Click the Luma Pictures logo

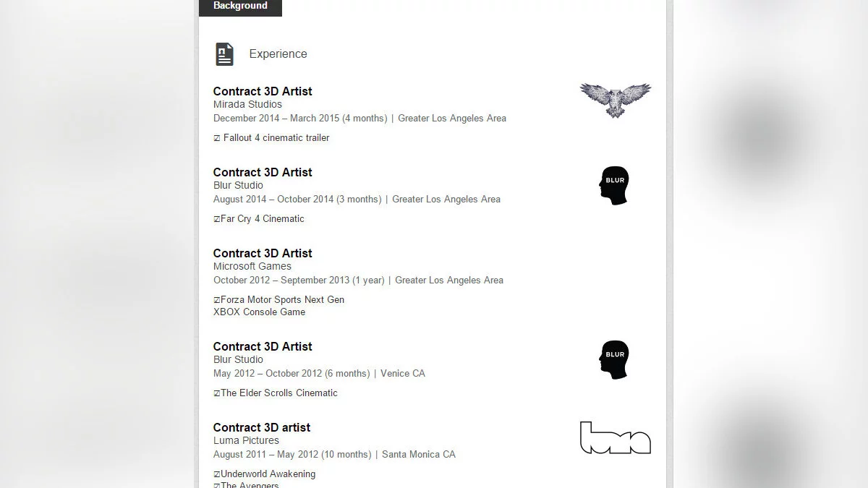615,438
